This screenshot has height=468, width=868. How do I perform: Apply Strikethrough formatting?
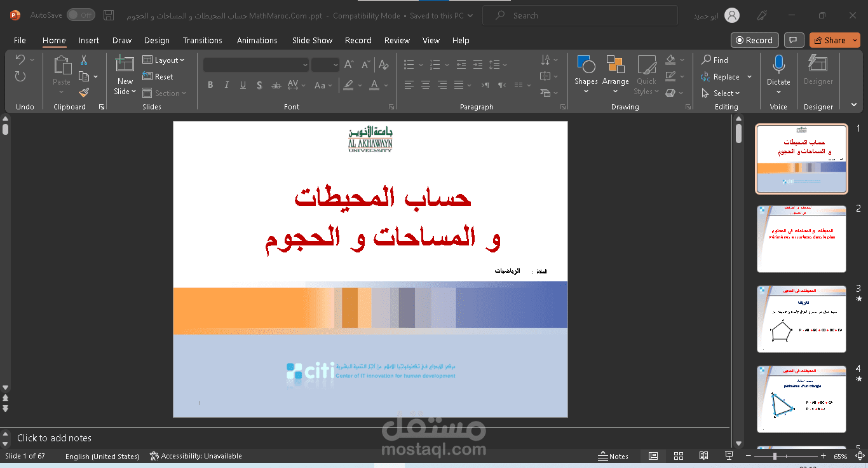click(x=259, y=85)
